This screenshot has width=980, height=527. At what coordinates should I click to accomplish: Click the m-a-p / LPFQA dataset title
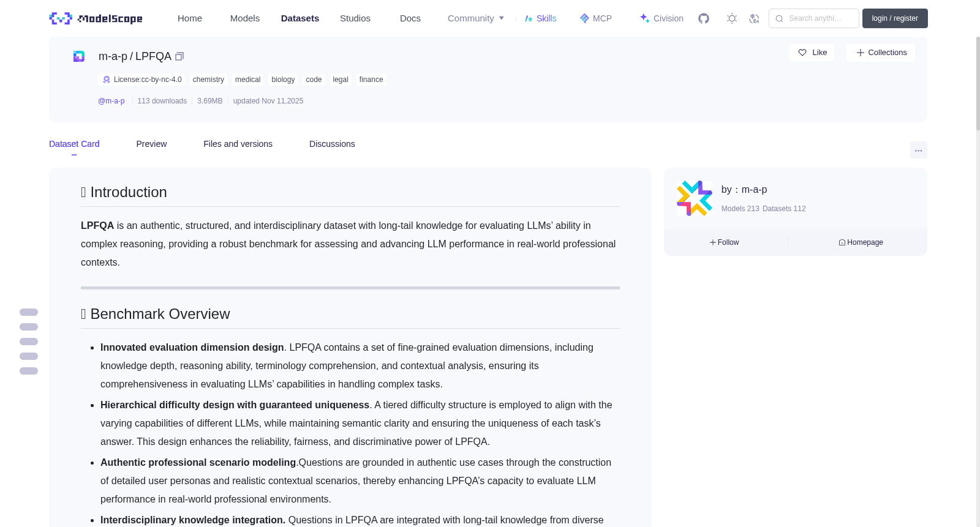135,56
